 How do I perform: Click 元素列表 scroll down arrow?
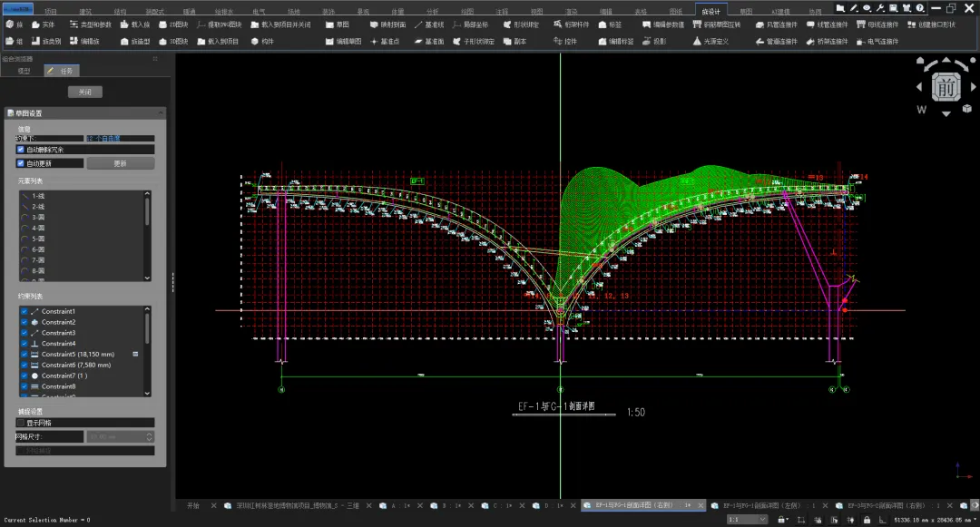point(148,278)
